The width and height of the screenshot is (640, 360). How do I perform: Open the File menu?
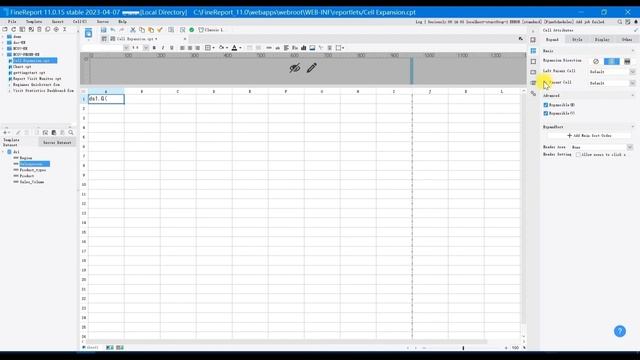coord(12,22)
